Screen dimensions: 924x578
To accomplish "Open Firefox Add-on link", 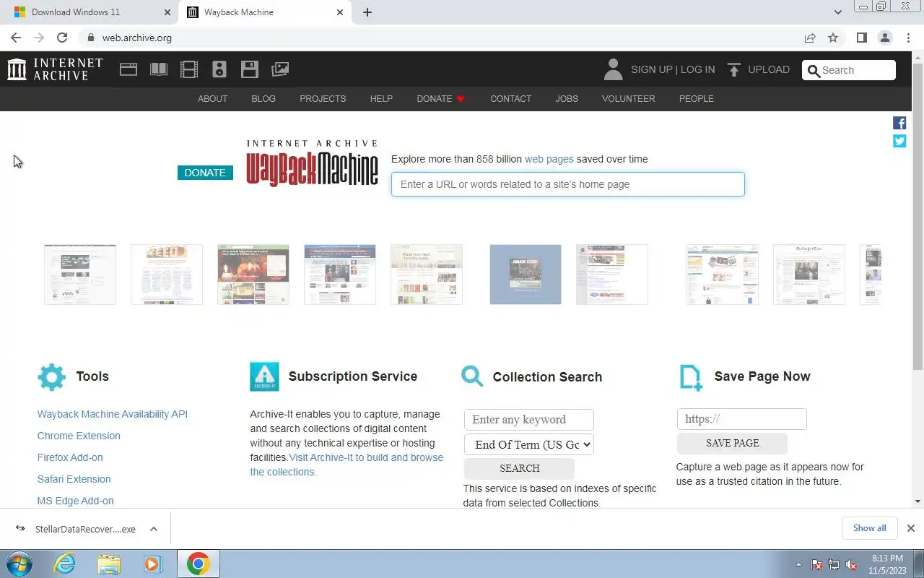I will pyautogui.click(x=70, y=457).
